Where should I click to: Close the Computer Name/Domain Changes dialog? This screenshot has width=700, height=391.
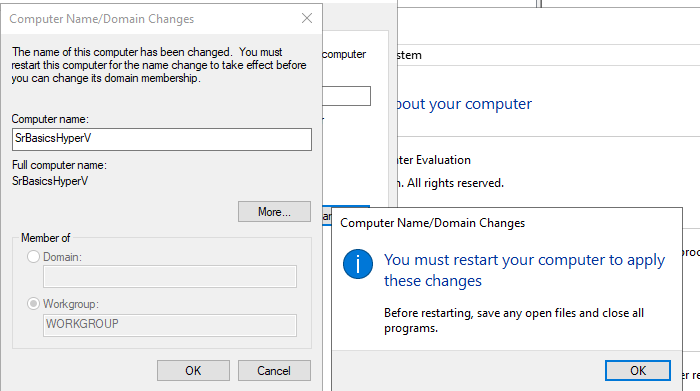click(x=307, y=18)
